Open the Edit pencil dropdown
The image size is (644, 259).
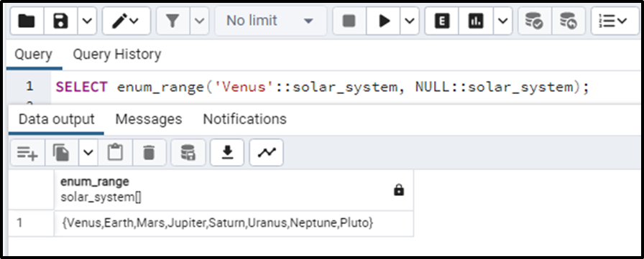[126, 21]
